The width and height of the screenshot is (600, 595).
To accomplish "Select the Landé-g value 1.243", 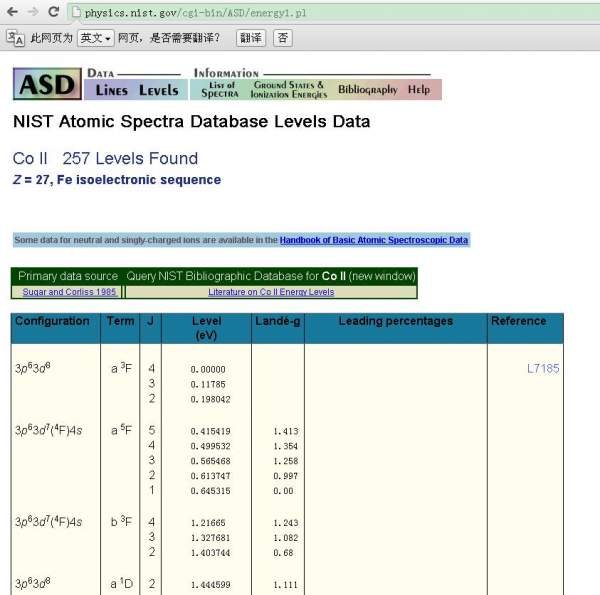I will click(x=285, y=523).
